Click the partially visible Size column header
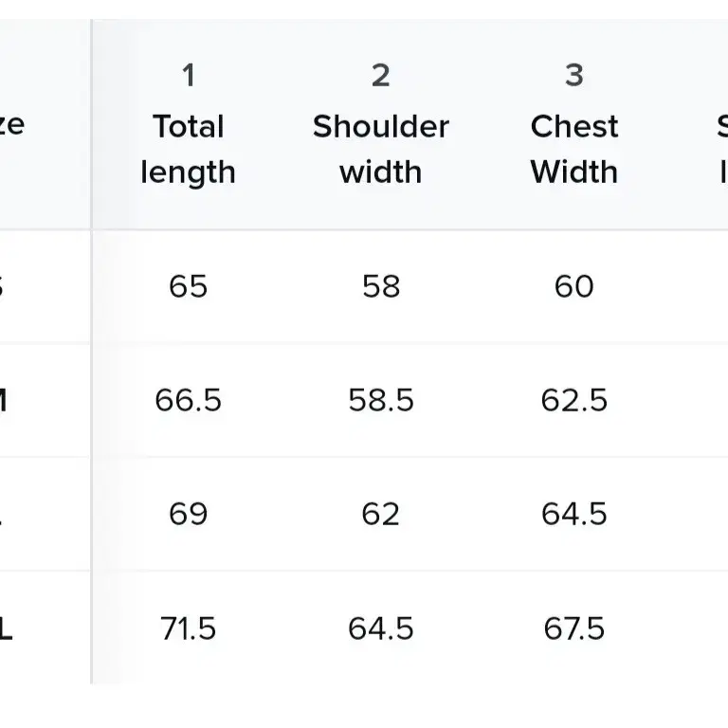The width and height of the screenshot is (728, 728). point(12,124)
